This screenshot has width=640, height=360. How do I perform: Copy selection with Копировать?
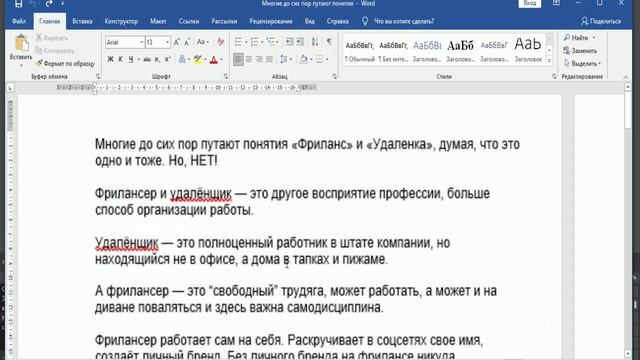pos(55,51)
